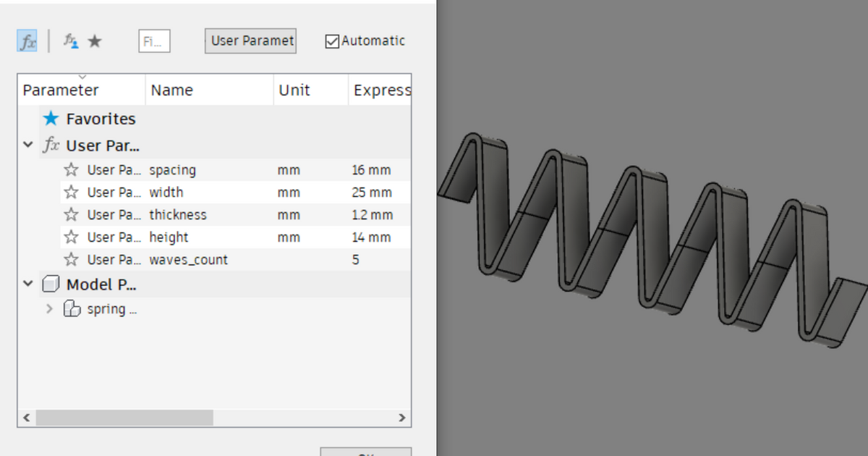Click the height parameter name

(x=169, y=237)
